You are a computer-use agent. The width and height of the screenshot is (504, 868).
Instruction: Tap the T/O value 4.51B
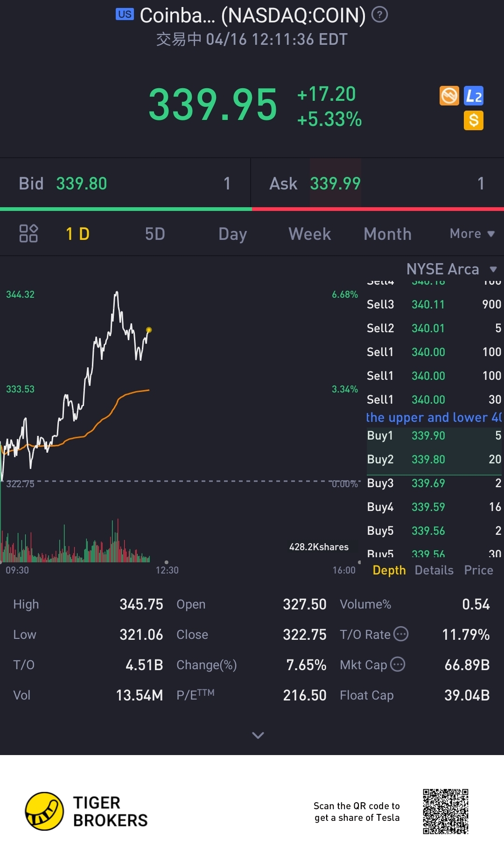[x=144, y=665]
